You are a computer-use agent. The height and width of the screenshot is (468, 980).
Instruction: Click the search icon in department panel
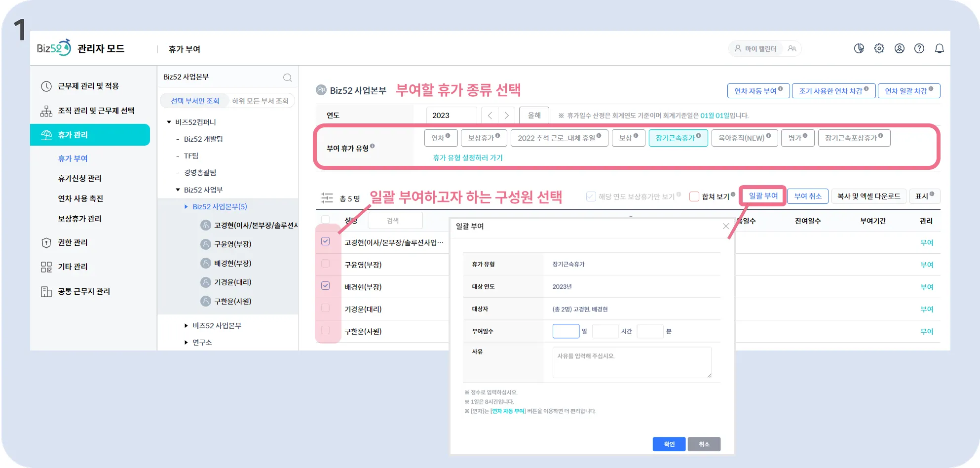coord(287,78)
